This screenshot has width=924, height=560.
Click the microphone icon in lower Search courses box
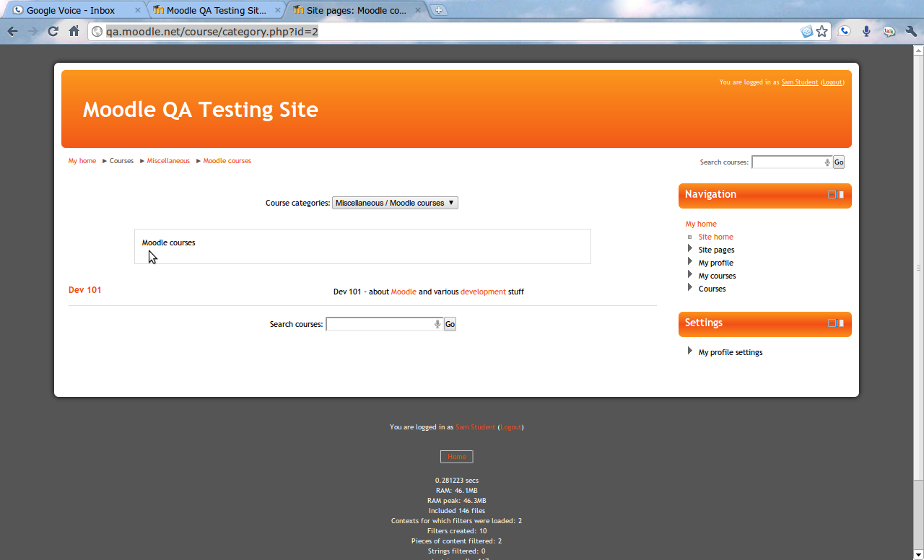(437, 325)
